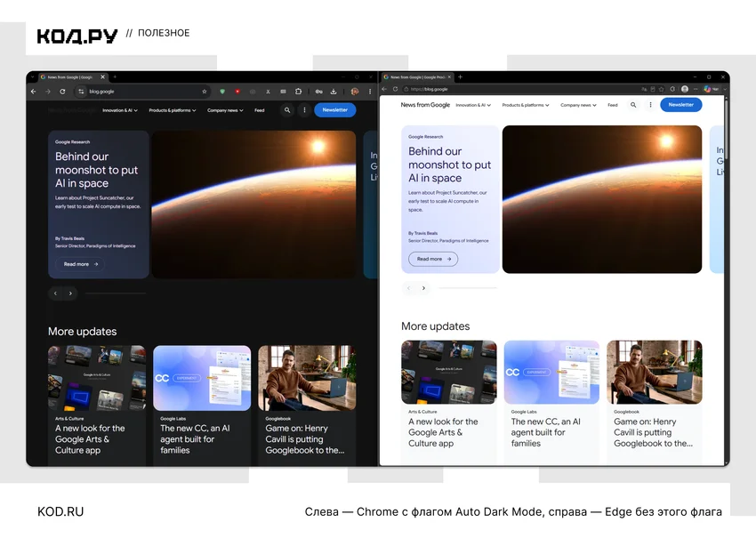Screen dimensions: 756x538
Task: Click the search icon on the dark Google blog
Action: coord(287,110)
